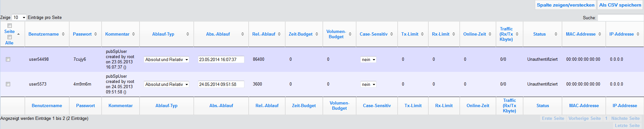644x129 pixels.
Task: Click the Nächste Seite pagination link
Action: tap(625, 118)
